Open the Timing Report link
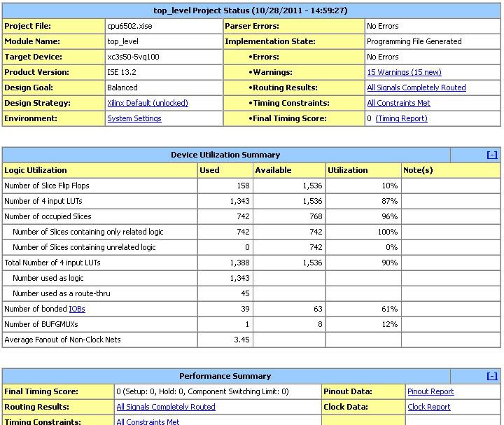The image size is (504, 425). coord(401,118)
